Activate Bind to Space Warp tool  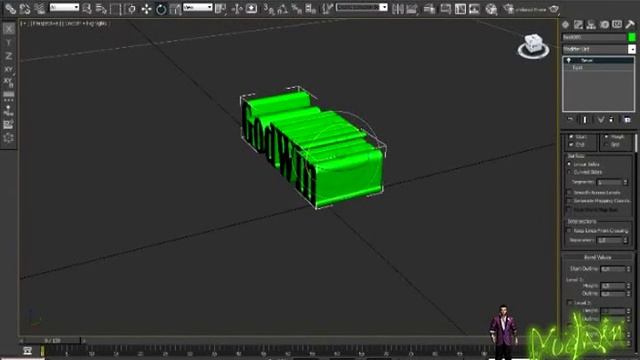40,8
